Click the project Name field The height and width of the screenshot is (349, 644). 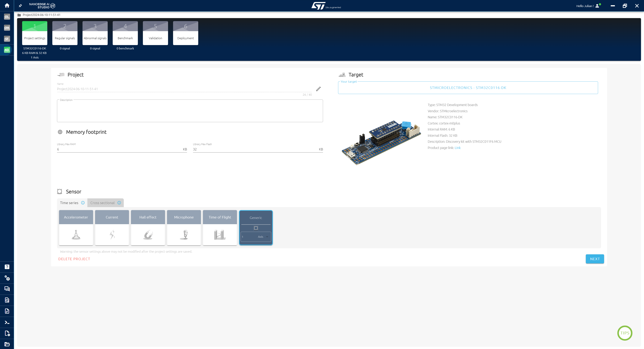(184, 89)
